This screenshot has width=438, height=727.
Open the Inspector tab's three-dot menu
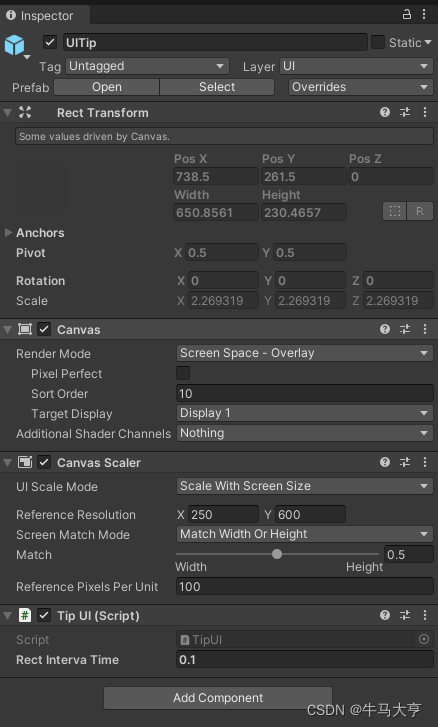point(424,14)
